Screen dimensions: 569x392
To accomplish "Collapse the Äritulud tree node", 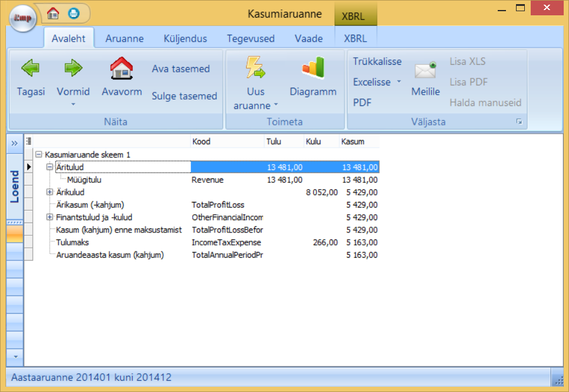I will [50, 167].
